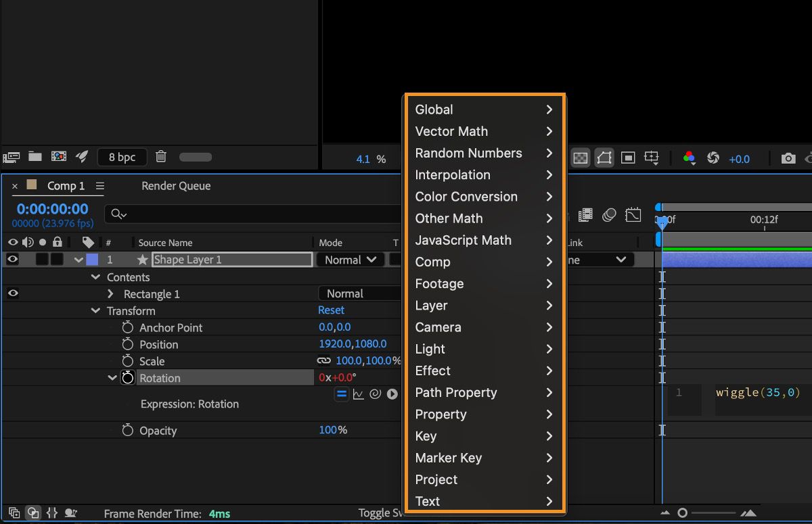This screenshot has height=524, width=812.
Task: Click the Delete trash icon in Project panel
Action: click(x=161, y=157)
